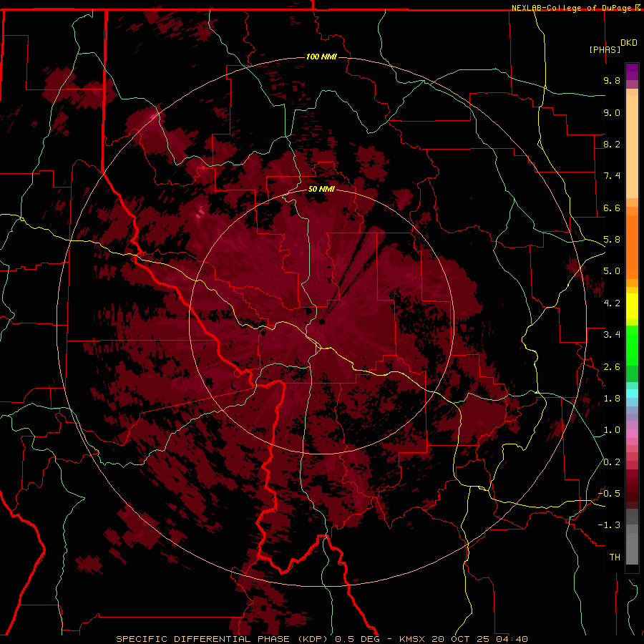Click the 3.4 value on color scale

coord(612,335)
